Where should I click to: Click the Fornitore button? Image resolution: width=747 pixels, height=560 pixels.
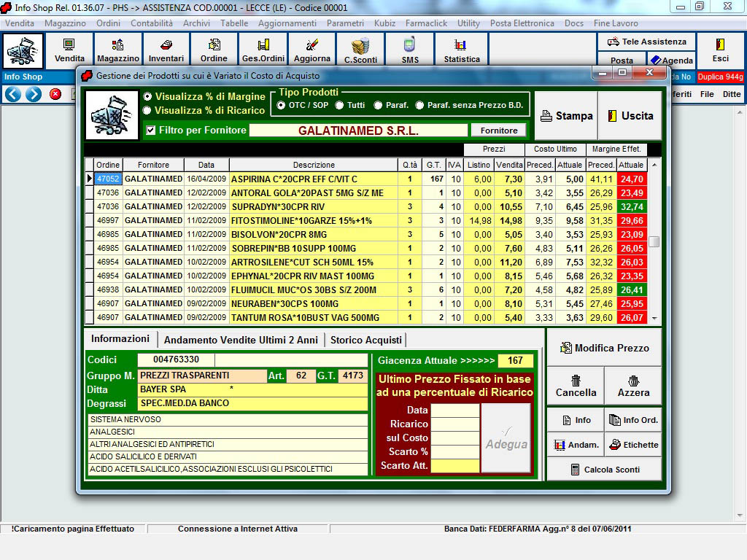point(498,131)
